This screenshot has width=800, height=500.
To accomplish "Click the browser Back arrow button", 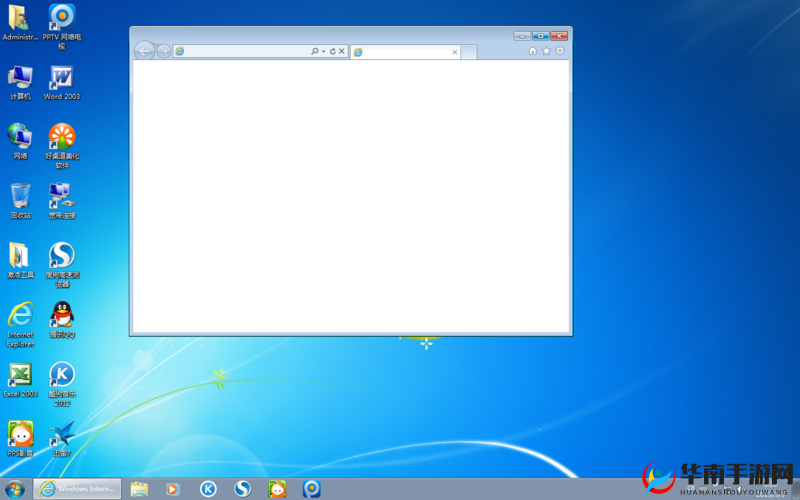I will click(144, 51).
